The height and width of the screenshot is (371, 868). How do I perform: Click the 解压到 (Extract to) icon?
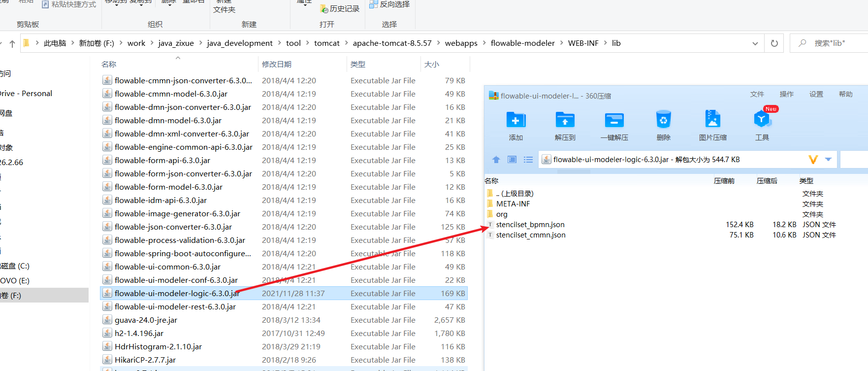coord(565,120)
